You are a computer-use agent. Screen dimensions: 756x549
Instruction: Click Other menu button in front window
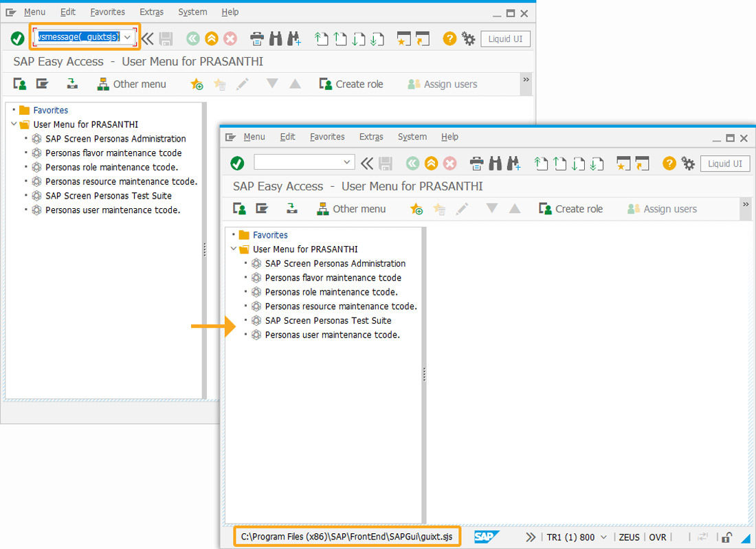click(351, 209)
